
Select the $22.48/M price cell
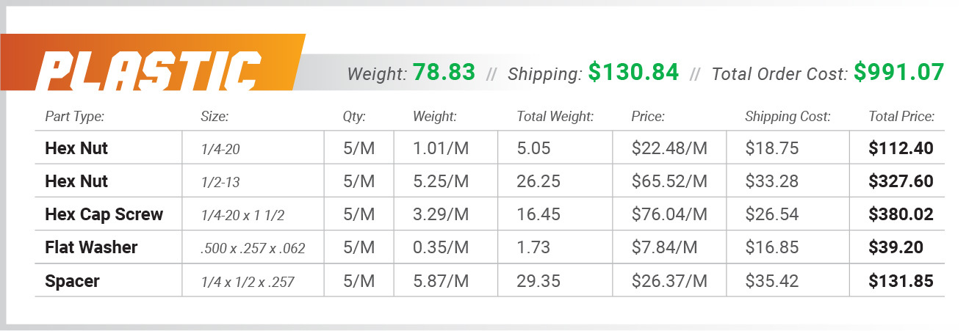[669, 148]
